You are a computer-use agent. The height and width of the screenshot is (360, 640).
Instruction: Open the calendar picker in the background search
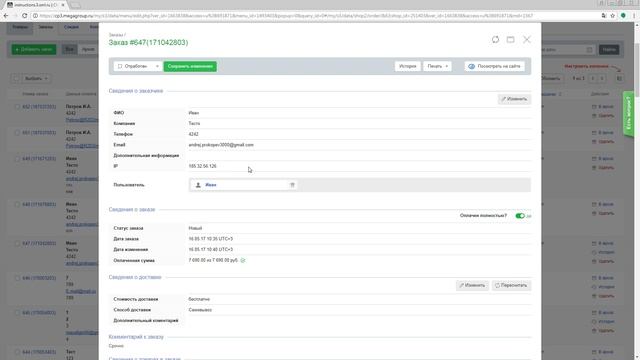point(589,50)
